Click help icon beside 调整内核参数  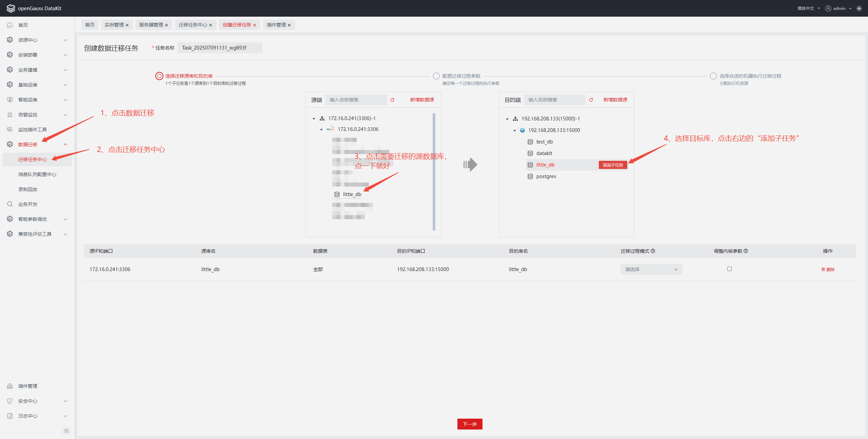pos(746,251)
